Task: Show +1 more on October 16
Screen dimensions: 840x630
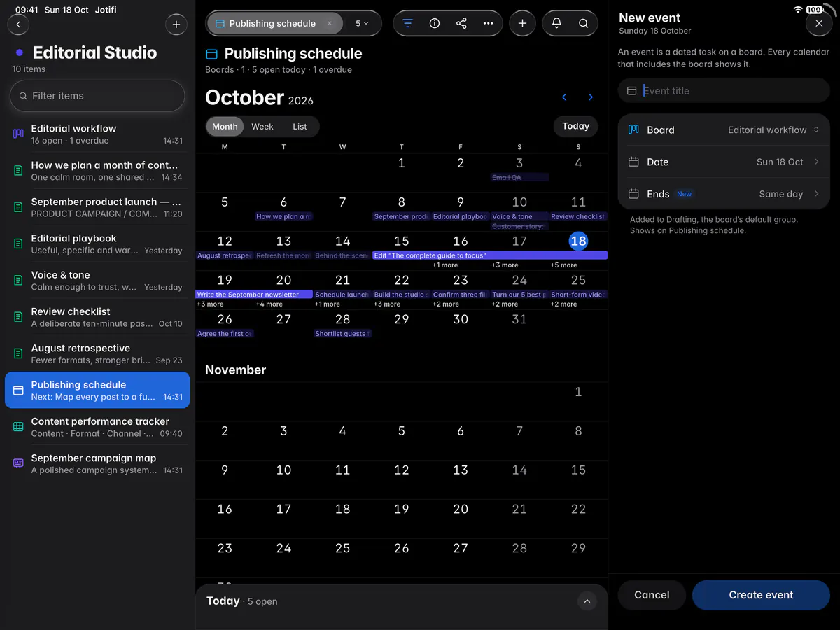Action: [445, 265]
